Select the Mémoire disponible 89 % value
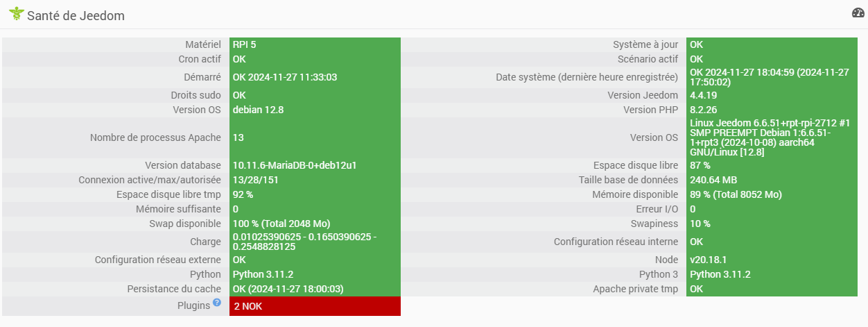868x327 pixels. tap(736, 194)
